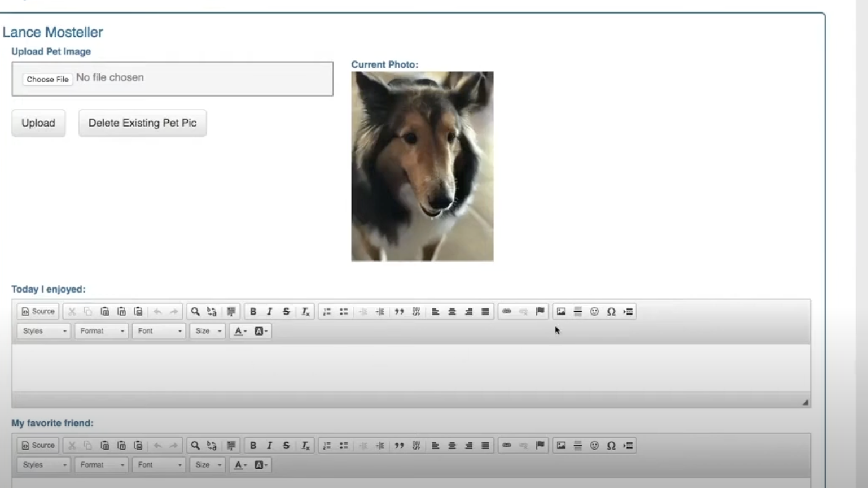Open the Font dropdown in the My favorite friend editor
The image size is (868, 488).
tap(158, 465)
